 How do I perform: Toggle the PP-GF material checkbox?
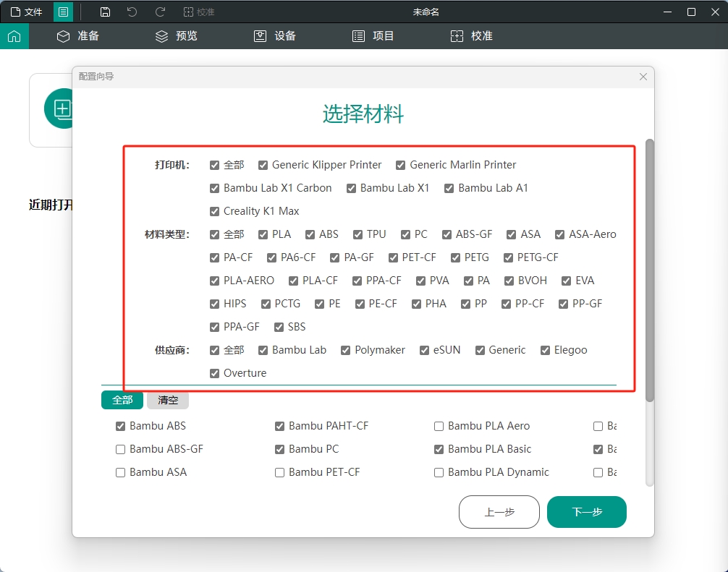point(563,304)
